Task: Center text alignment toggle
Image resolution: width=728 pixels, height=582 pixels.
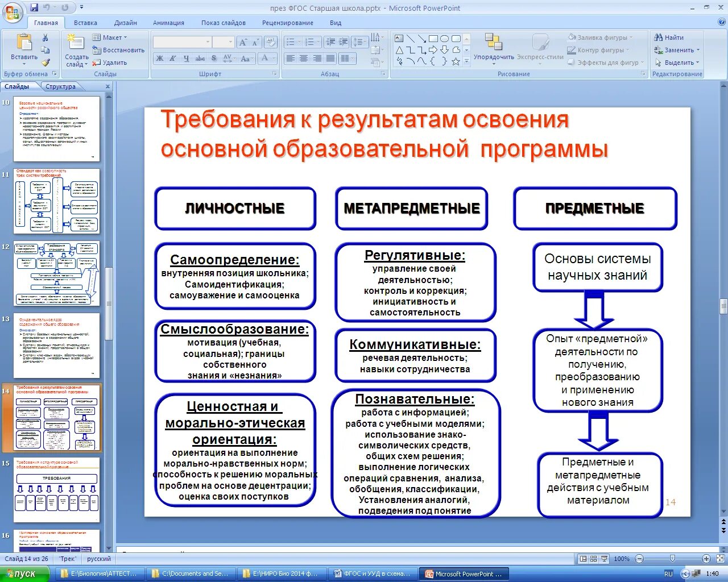Action: pos(304,59)
